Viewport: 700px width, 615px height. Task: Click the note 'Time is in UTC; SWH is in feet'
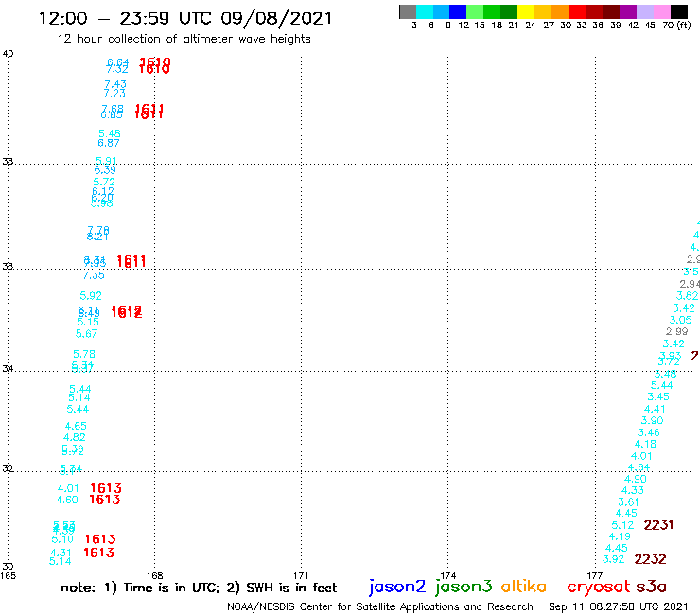[199, 588]
